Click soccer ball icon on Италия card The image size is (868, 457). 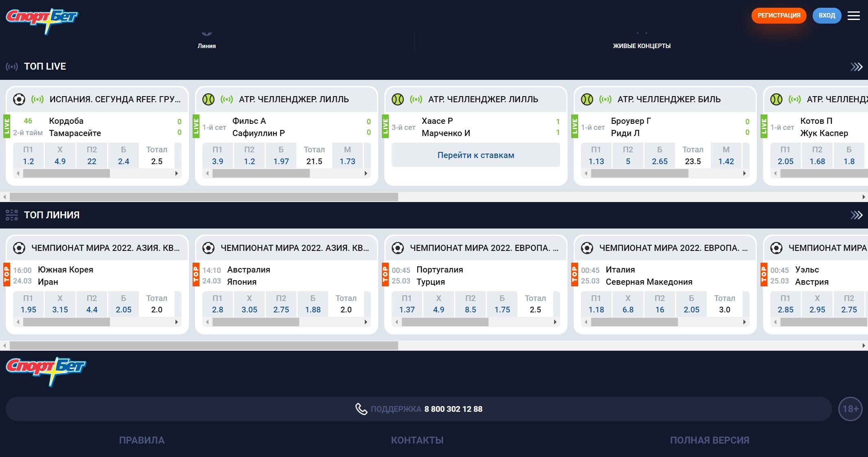[587, 248]
